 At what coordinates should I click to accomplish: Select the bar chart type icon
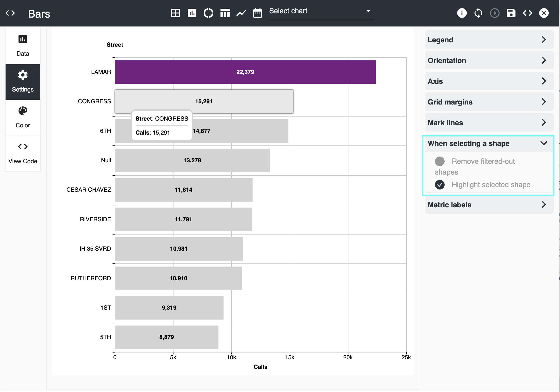192,13
